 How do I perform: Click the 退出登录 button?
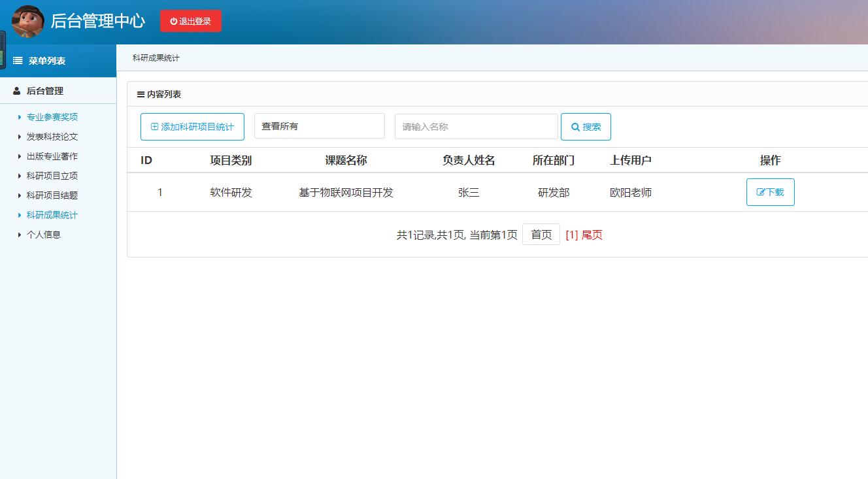(190, 20)
